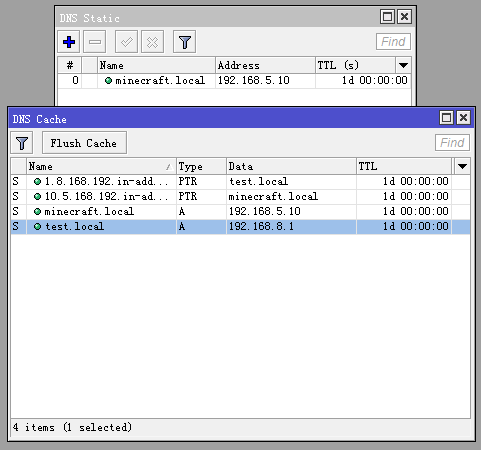Image resolution: width=481 pixels, height=450 pixels.
Task: Sort DNS Cache by Name column
Action: pyautogui.click(x=101, y=166)
